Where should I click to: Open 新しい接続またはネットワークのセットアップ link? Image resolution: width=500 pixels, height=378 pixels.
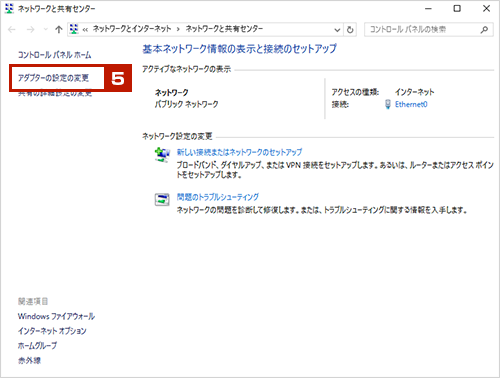click(239, 152)
